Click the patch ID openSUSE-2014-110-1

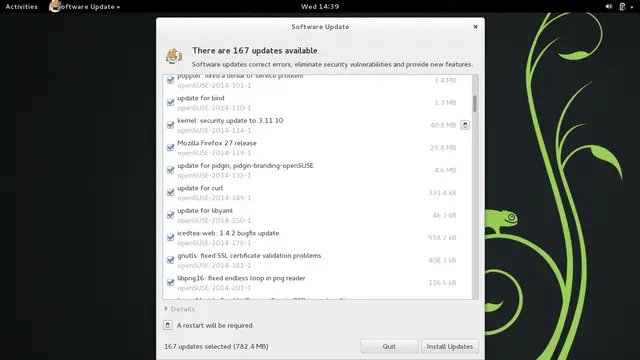click(x=214, y=108)
